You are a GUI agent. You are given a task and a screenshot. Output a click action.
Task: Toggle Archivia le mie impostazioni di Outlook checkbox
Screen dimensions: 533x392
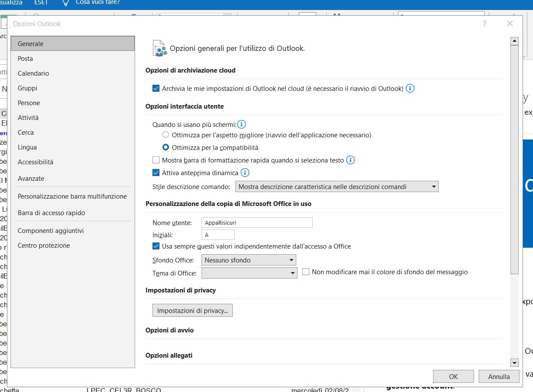(156, 88)
